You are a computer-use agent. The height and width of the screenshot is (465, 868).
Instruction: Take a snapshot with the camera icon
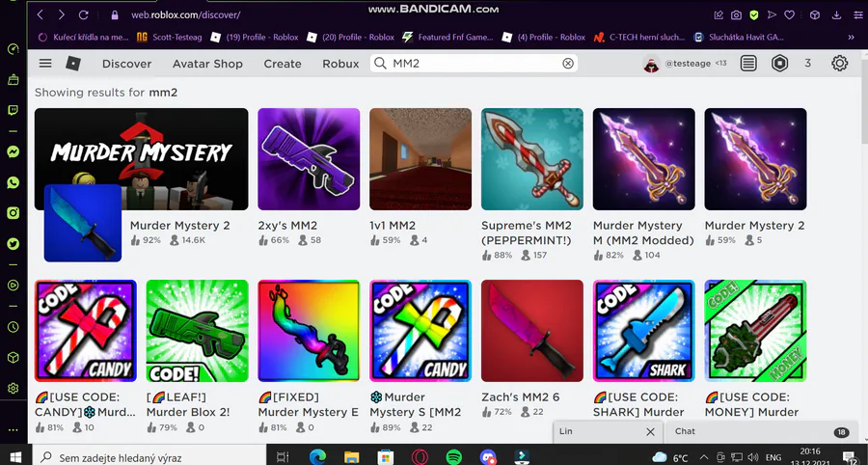coord(736,14)
